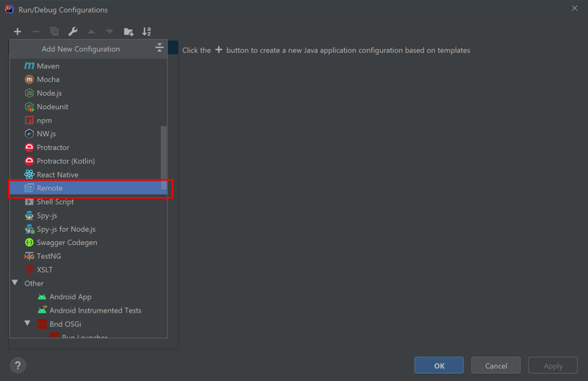Viewport: 588px width, 381px height.
Task: Select NW.js configuration type
Action: [88, 134]
